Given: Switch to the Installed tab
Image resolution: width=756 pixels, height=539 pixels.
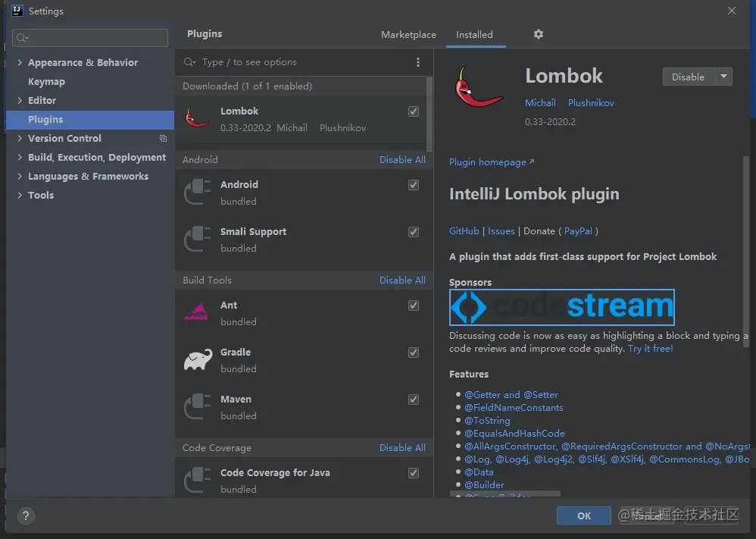Looking at the screenshot, I should pos(474,35).
